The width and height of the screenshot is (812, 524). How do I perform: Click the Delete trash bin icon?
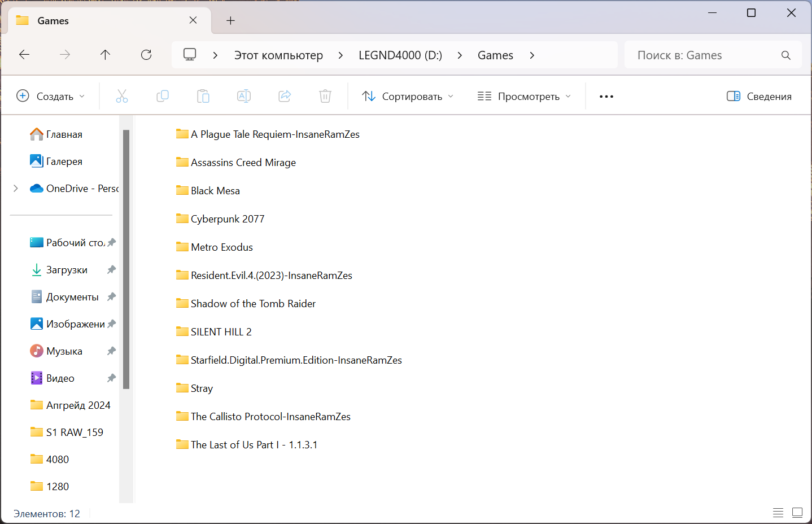[325, 96]
